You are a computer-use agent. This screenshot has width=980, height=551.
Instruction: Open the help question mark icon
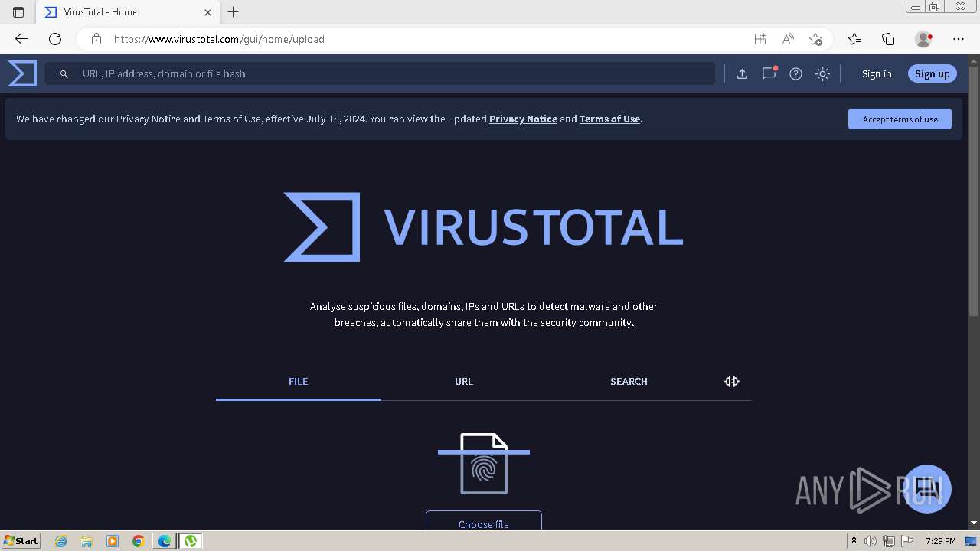tap(795, 73)
